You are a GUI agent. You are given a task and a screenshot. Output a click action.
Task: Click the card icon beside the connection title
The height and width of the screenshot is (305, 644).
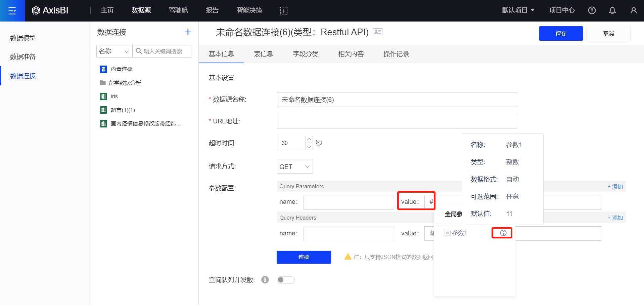(378, 32)
